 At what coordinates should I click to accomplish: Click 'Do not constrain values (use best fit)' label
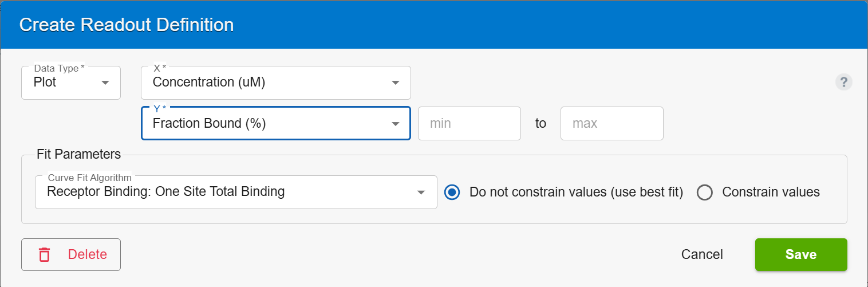577,192
